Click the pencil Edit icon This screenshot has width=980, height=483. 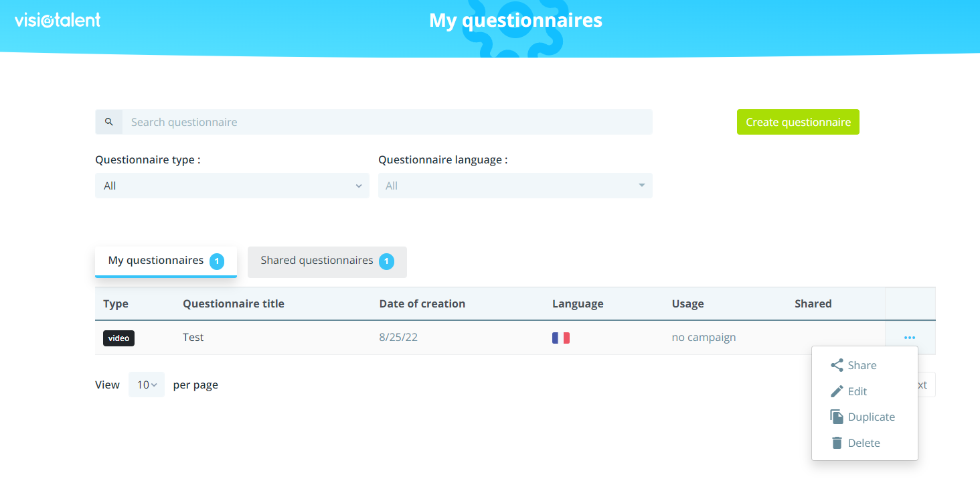pos(837,391)
